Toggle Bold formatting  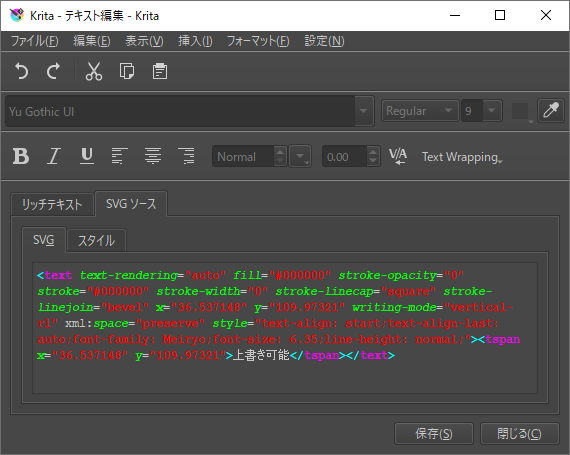(21, 156)
